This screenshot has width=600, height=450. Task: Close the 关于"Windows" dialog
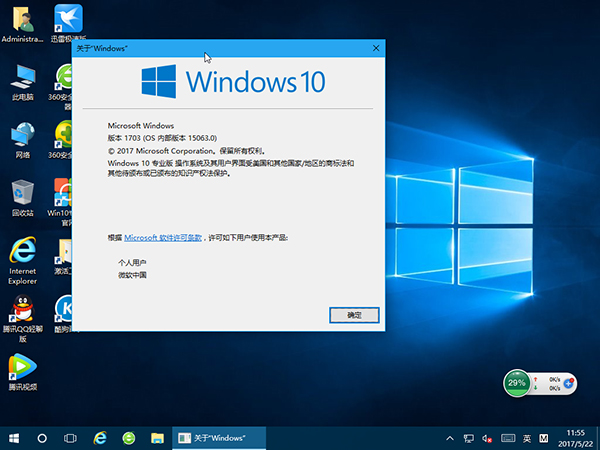pyautogui.click(x=376, y=47)
